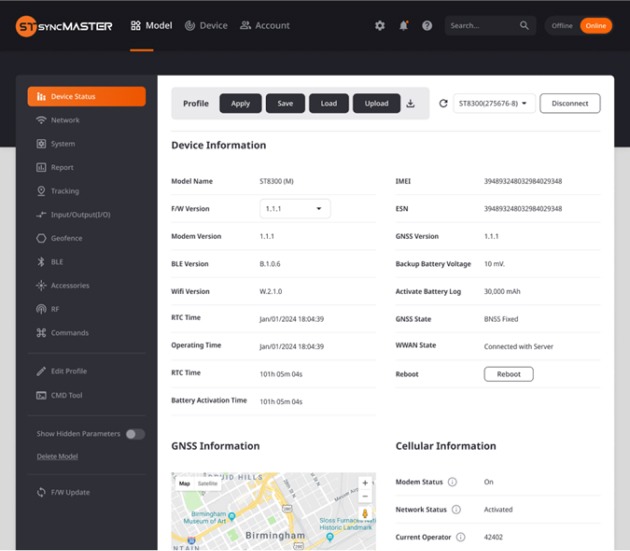Viewport: 630px width, 551px height.
Task: Click the refresh device icon
Action: 443,103
